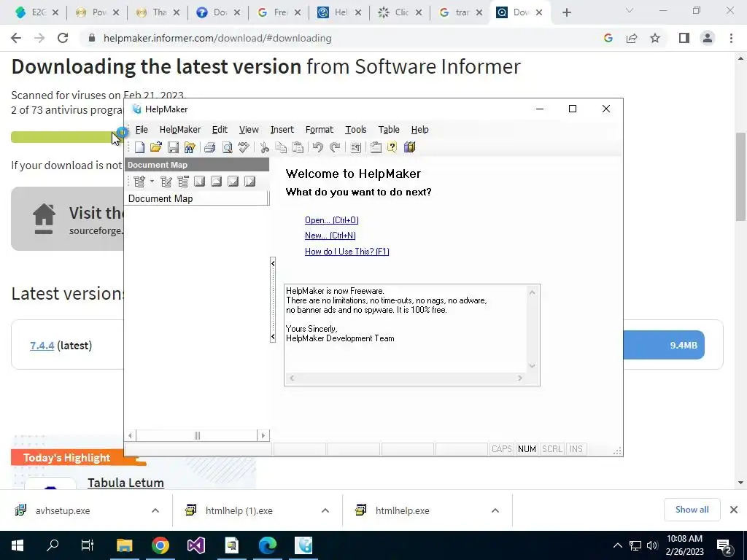Click the yellow question mark help icon
The image size is (747, 560).
pyautogui.click(x=392, y=147)
